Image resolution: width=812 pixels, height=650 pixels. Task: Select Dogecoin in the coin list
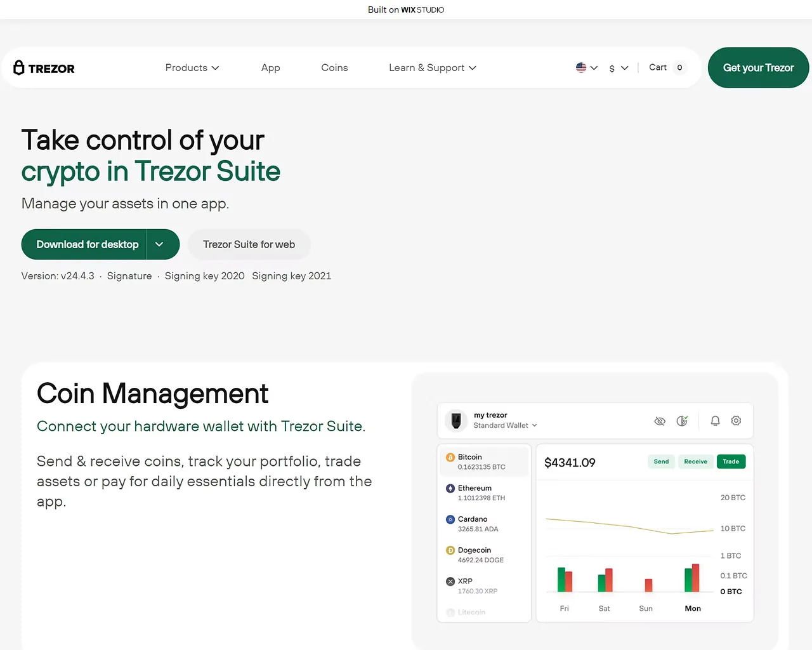coord(485,555)
